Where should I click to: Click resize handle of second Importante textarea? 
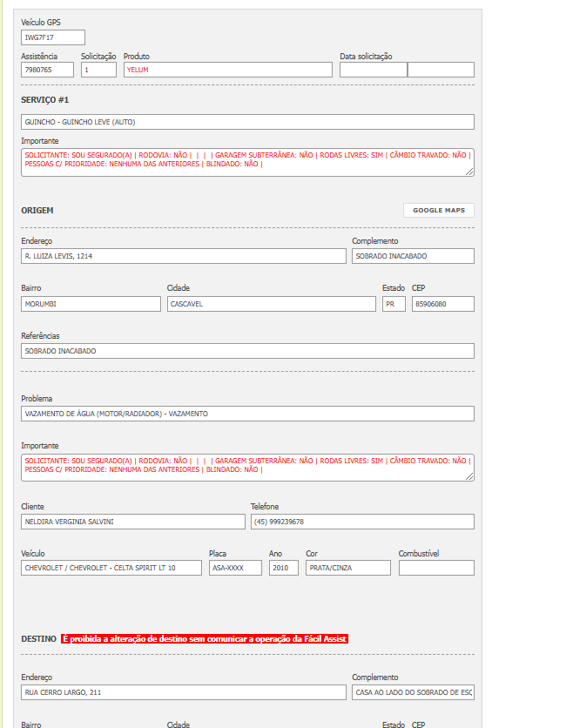click(469, 477)
